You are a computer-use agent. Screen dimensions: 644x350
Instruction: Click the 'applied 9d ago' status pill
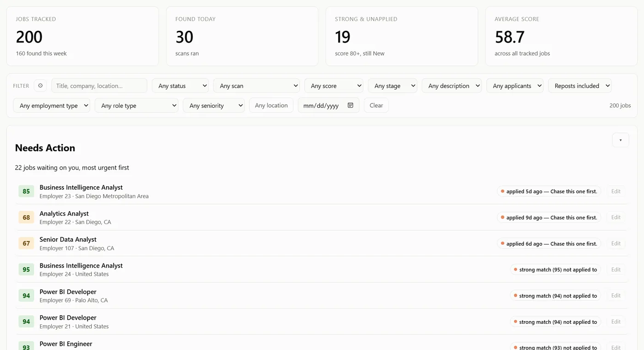coord(549,218)
